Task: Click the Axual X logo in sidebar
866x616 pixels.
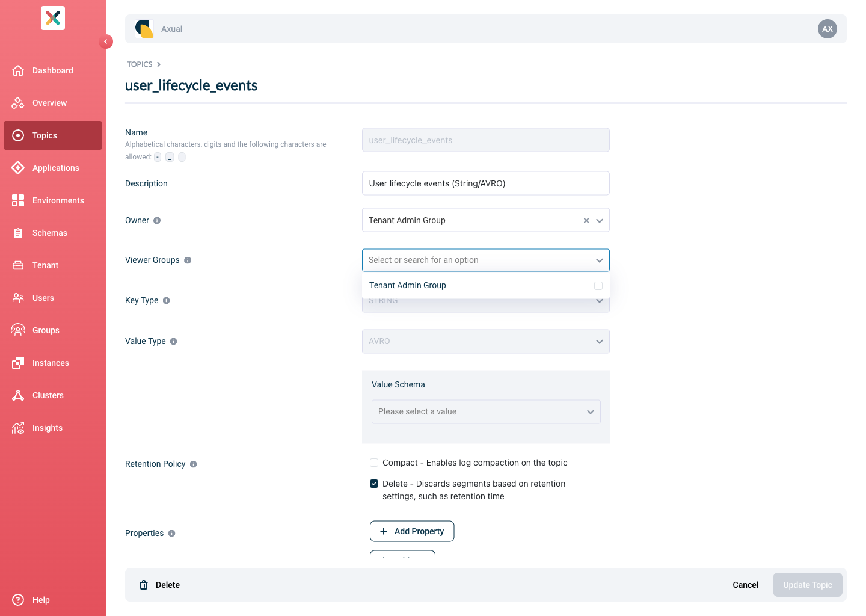Action: [x=53, y=18]
